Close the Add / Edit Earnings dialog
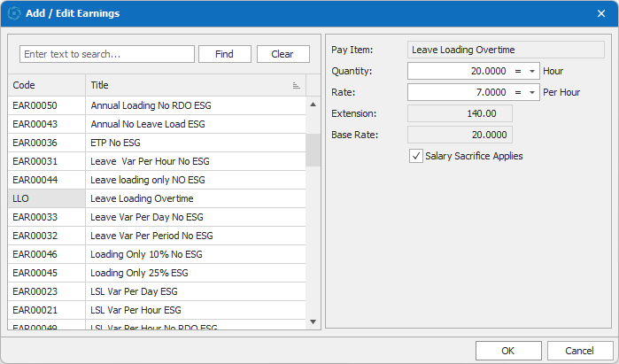 click(x=601, y=13)
